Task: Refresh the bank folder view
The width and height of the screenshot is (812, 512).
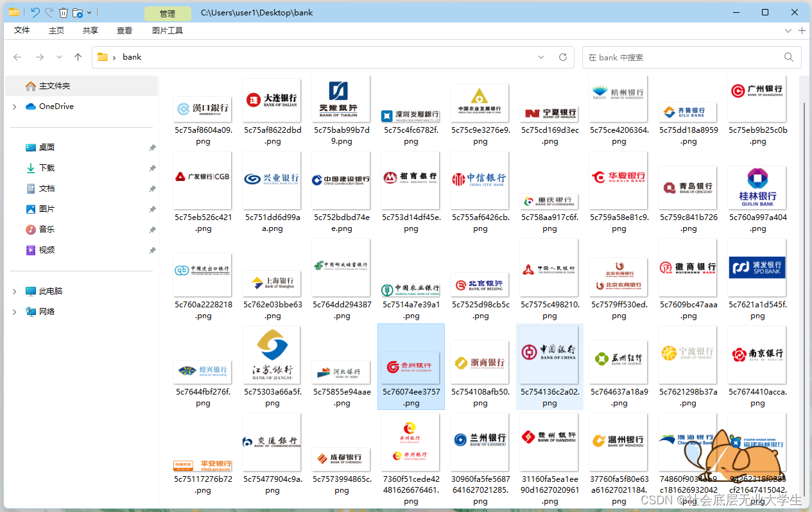Action: [x=563, y=57]
